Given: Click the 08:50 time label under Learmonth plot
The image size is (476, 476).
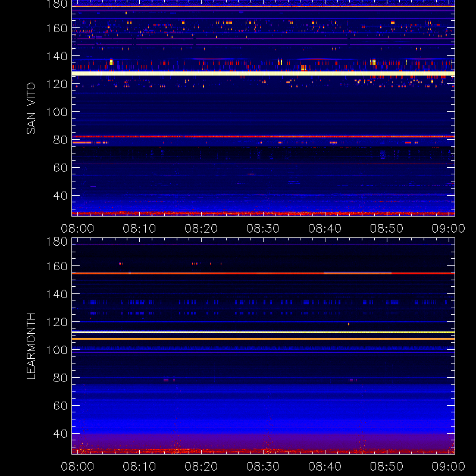Looking at the screenshot, I should point(386,466).
